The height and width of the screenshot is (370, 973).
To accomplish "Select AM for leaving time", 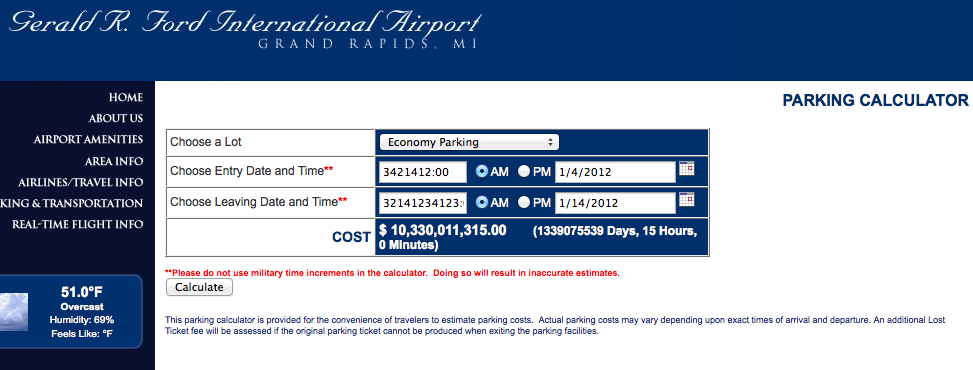I will coord(482,202).
